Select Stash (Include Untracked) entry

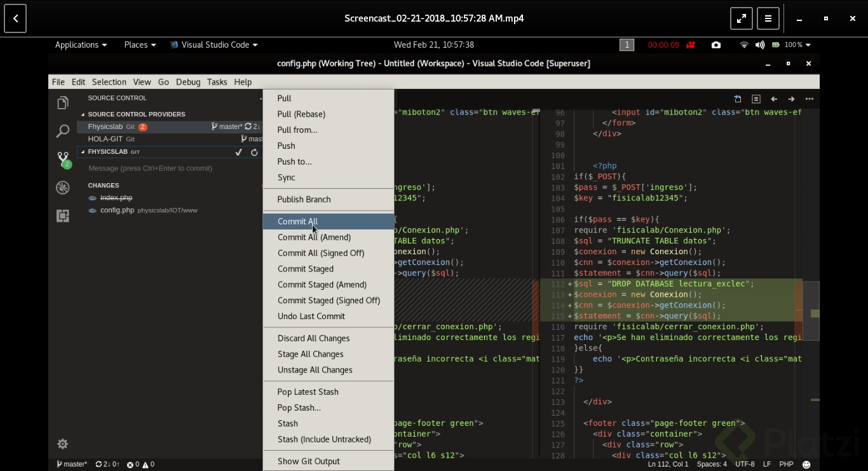coord(329,439)
